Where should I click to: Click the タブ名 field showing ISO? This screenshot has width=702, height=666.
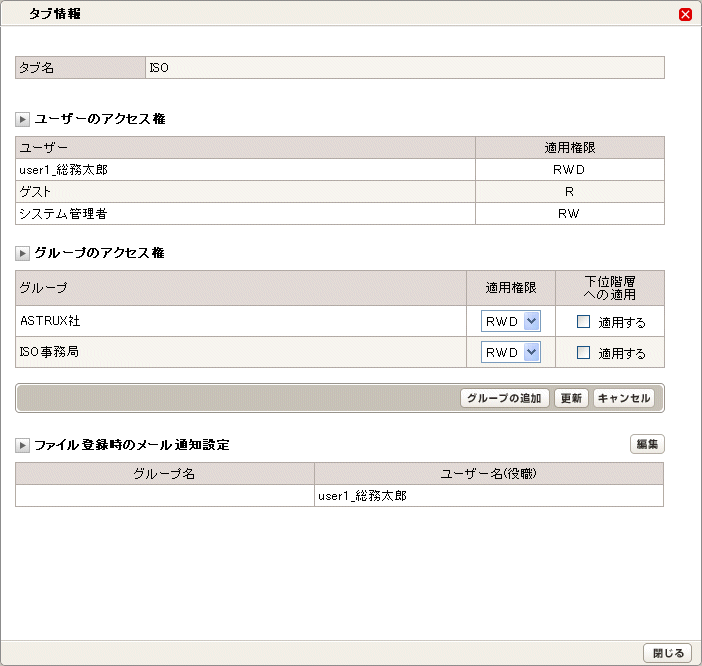(405, 68)
